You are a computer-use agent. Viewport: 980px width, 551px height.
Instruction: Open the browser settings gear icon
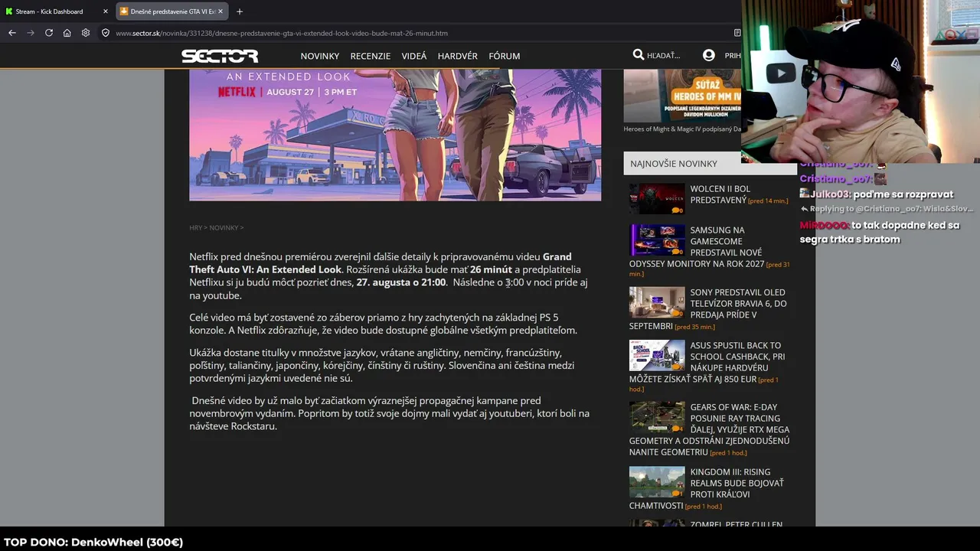click(x=86, y=33)
